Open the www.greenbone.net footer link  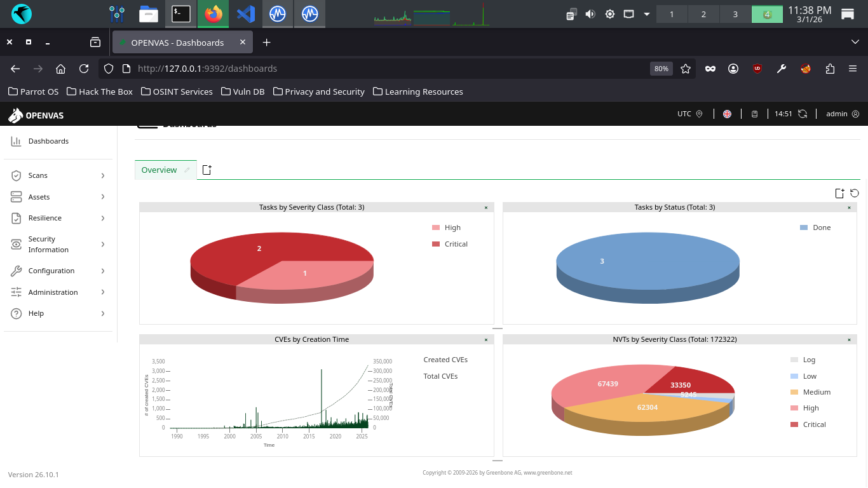[548, 473]
